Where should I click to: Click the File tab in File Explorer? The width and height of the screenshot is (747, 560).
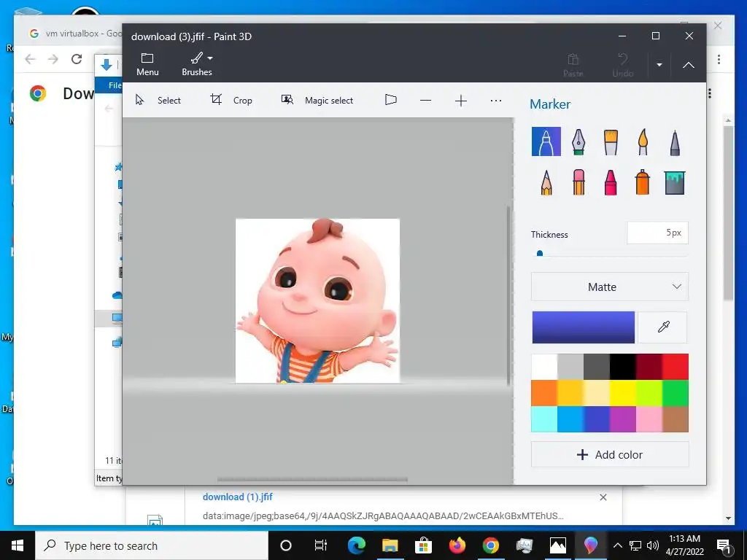pos(115,85)
